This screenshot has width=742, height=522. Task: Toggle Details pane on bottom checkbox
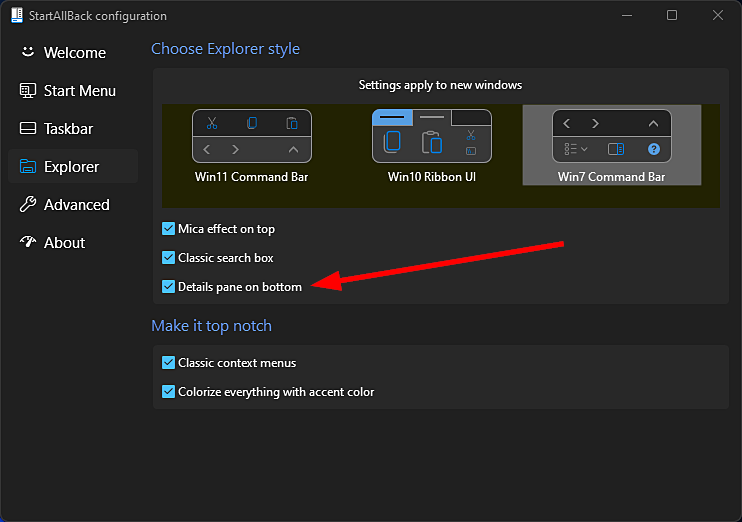click(x=168, y=287)
